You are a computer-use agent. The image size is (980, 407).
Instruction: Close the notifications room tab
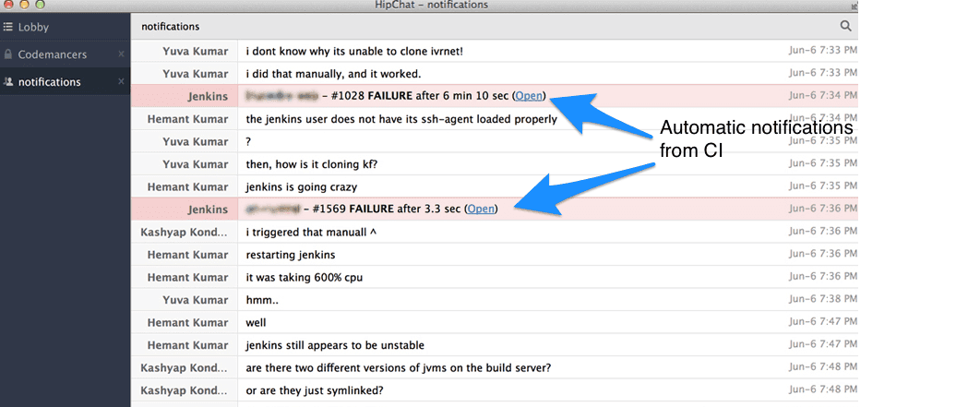pyautogui.click(x=121, y=82)
